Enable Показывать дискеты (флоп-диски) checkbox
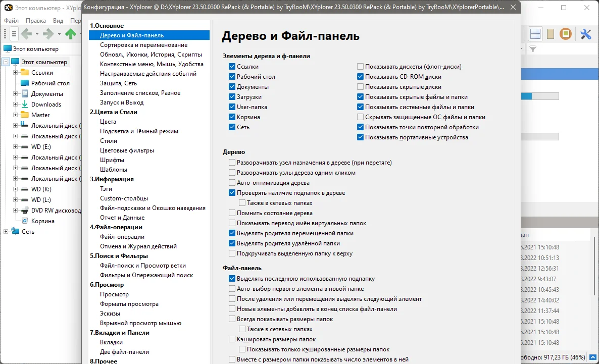Viewport: 599px width, 364px height. coord(360,67)
